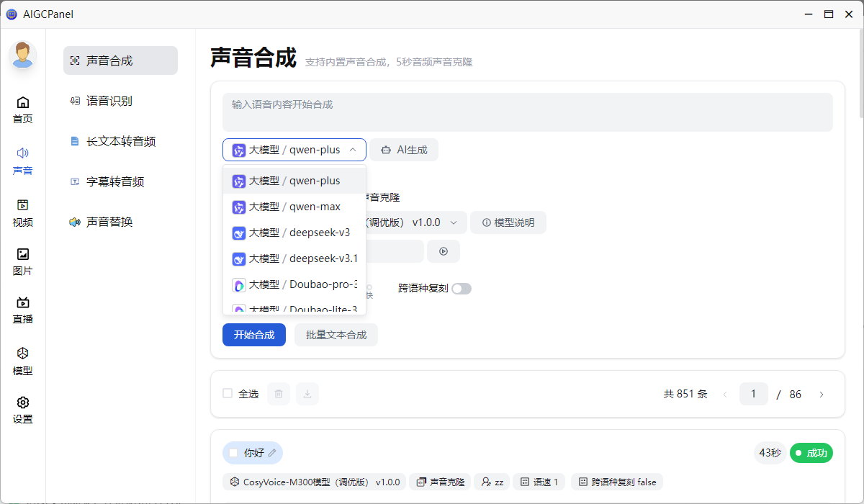Click the audio preview play icon button

pos(444,251)
